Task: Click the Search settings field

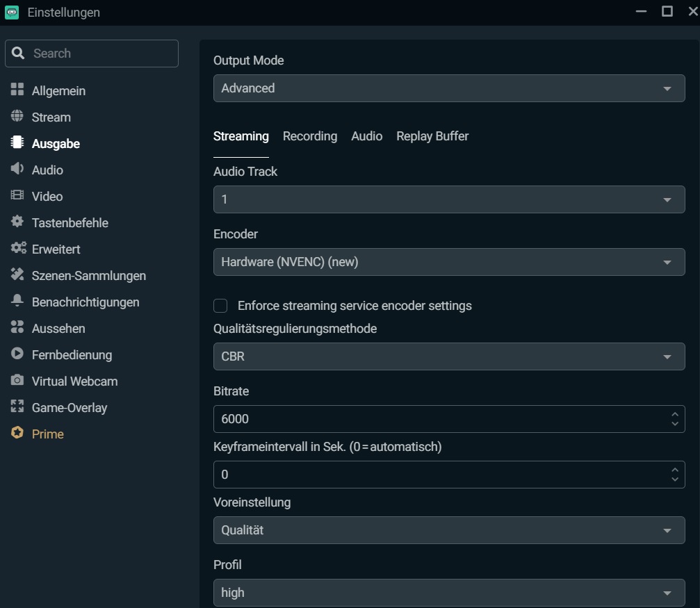Action: point(101,54)
